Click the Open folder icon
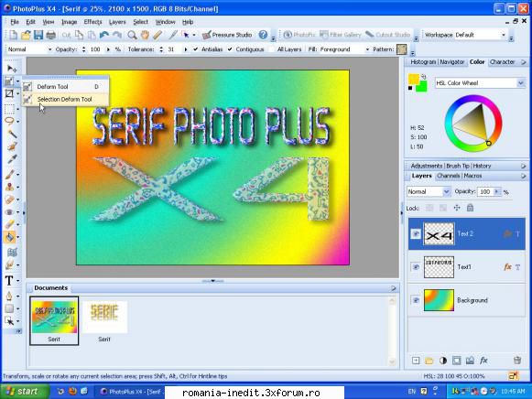The height and width of the screenshot is (399, 532). tap(26, 35)
